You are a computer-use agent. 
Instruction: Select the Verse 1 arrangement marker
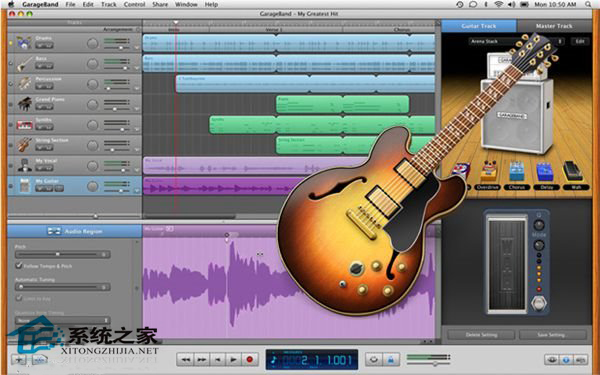(274, 29)
